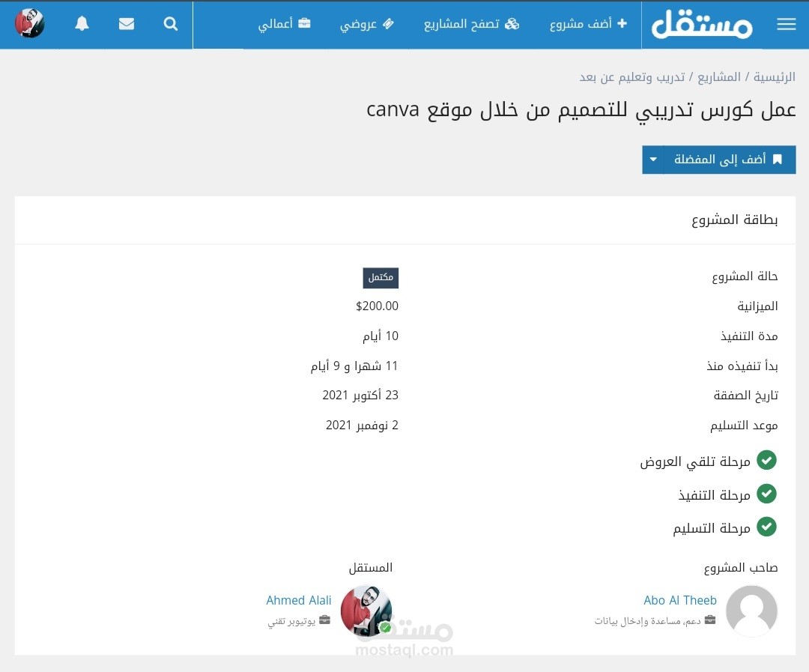Click the check icon for مرحلة التنفيذ
Screen dimensions: 809x672
767,494
